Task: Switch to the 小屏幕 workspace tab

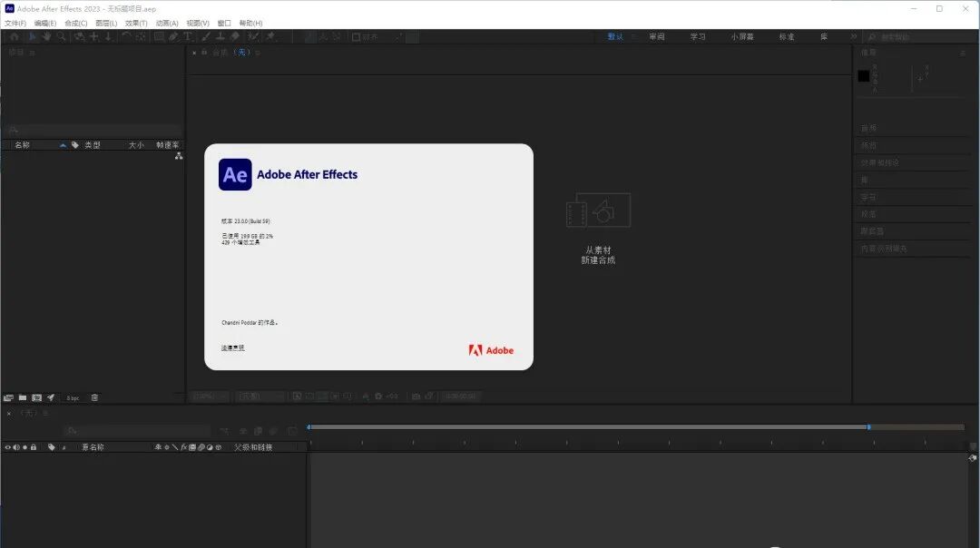Action: coord(742,37)
